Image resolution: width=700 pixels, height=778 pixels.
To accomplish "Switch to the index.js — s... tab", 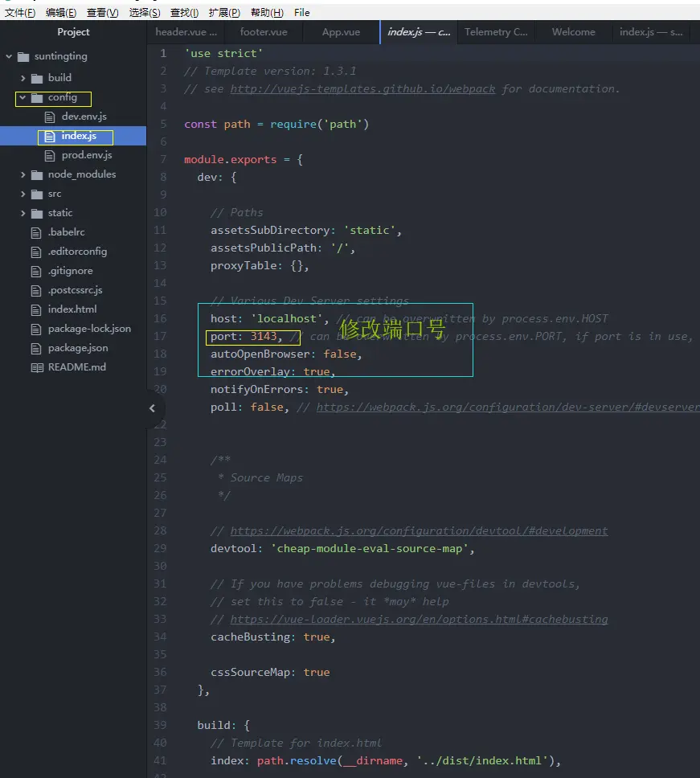I will click(651, 32).
